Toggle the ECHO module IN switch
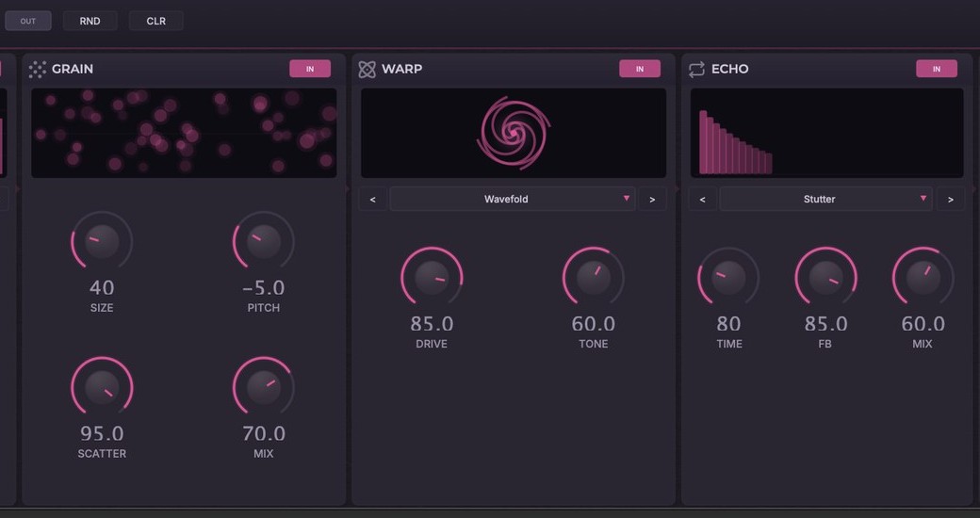The width and height of the screenshot is (980, 518). pyautogui.click(x=937, y=69)
